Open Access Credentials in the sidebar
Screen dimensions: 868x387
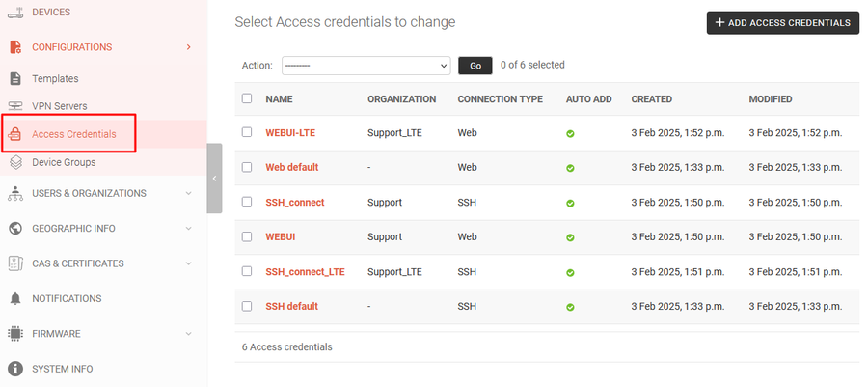pos(73,134)
